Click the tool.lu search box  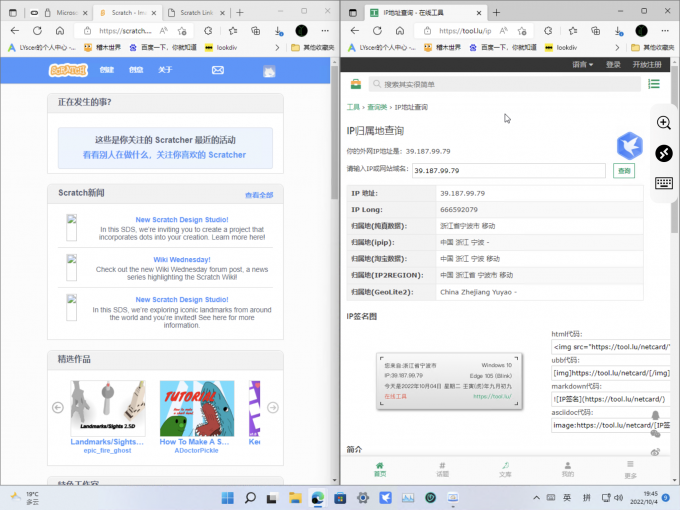tap(504, 84)
